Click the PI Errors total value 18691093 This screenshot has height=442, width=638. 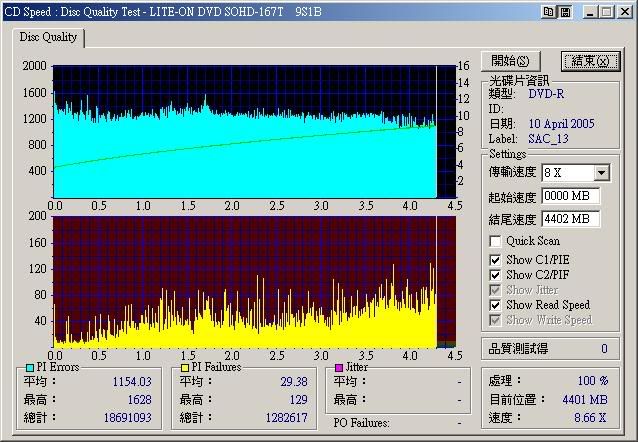(x=127, y=418)
